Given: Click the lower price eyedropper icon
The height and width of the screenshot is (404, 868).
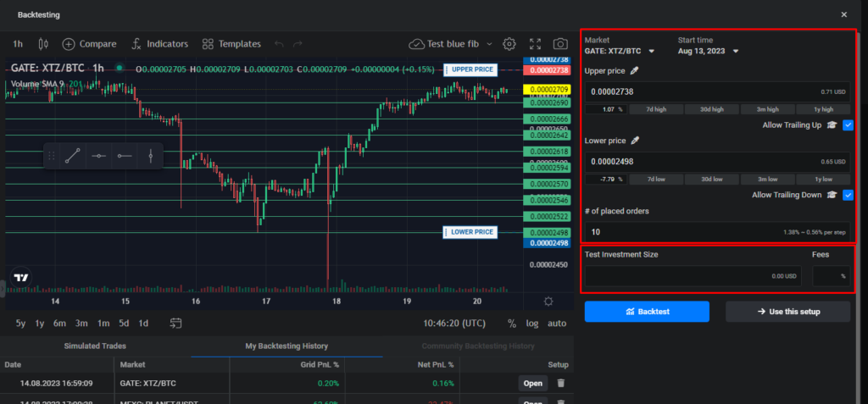Looking at the screenshot, I should [x=634, y=141].
